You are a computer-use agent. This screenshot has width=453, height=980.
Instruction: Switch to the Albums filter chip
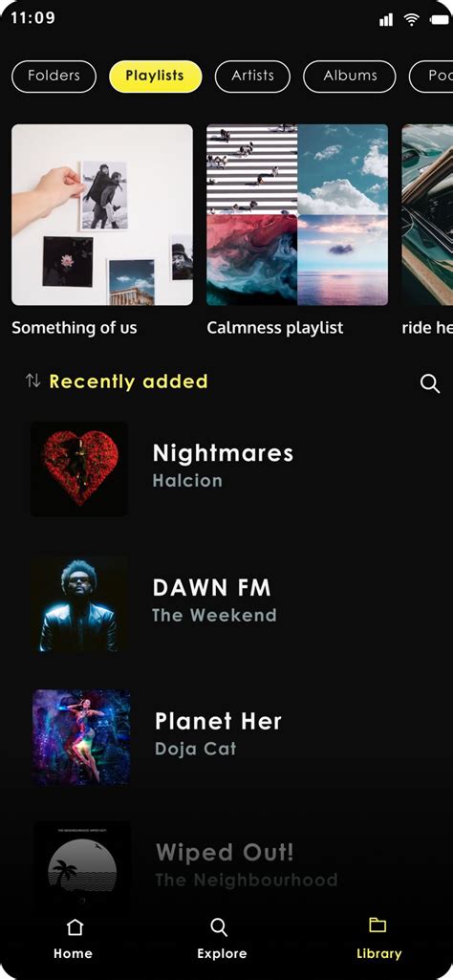point(349,76)
